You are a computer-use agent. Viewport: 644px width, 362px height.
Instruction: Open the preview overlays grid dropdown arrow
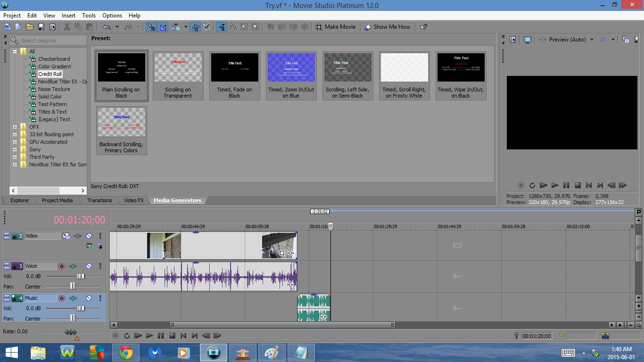click(x=613, y=40)
